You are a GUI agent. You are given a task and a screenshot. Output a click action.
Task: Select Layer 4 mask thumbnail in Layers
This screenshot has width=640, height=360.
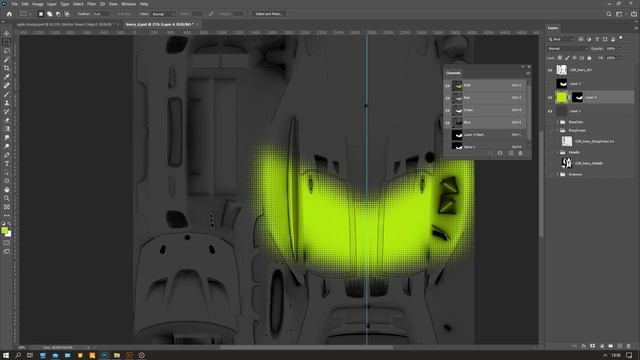[x=577, y=97]
